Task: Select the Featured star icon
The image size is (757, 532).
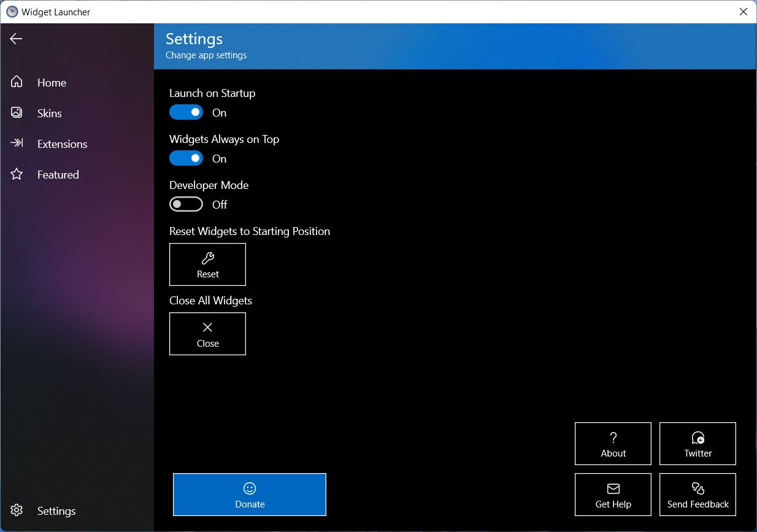Action: coord(17,174)
